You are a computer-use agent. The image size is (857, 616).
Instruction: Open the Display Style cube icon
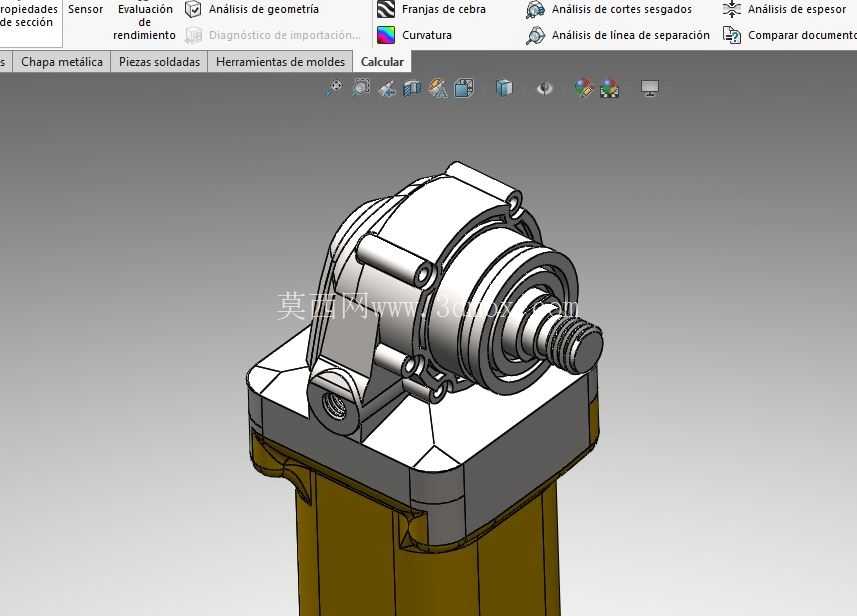tap(504, 87)
